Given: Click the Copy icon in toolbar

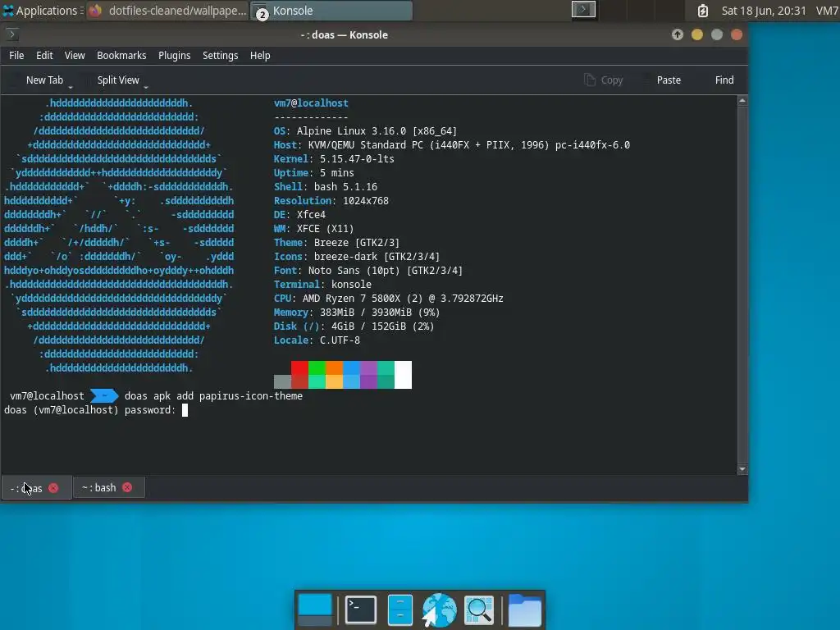Looking at the screenshot, I should [x=589, y=80].
